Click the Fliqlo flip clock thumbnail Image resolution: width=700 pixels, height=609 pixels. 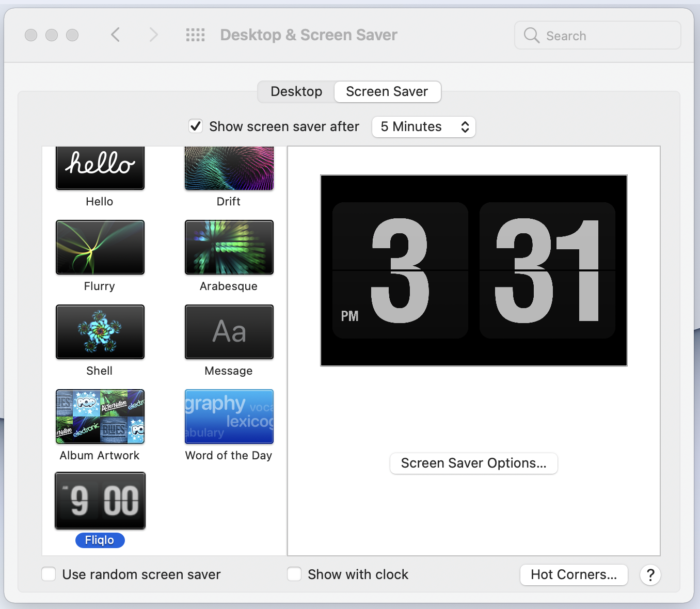coord(100,501)
